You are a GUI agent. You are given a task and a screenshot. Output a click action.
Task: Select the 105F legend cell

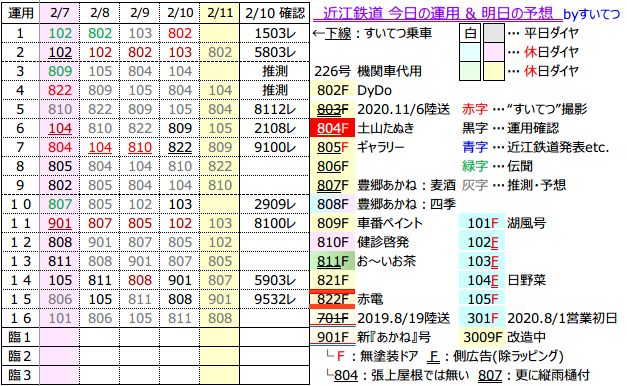click(482, 299)
